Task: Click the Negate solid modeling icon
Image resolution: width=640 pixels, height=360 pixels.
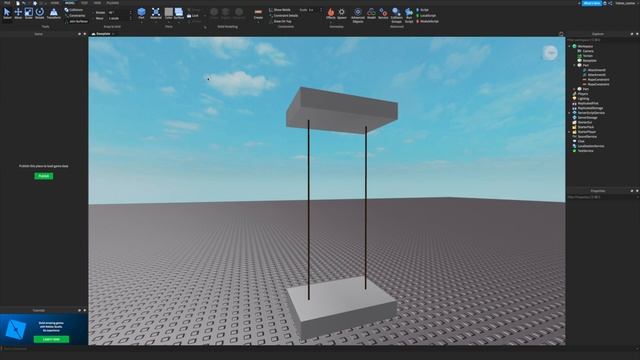Action: pos(225,13)
